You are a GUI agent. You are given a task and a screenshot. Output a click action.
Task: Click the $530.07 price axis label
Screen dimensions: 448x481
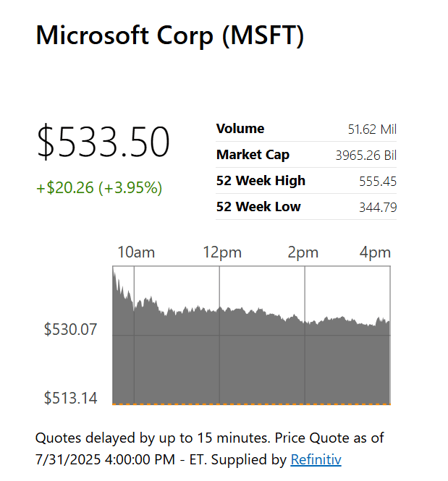point(70,330)
